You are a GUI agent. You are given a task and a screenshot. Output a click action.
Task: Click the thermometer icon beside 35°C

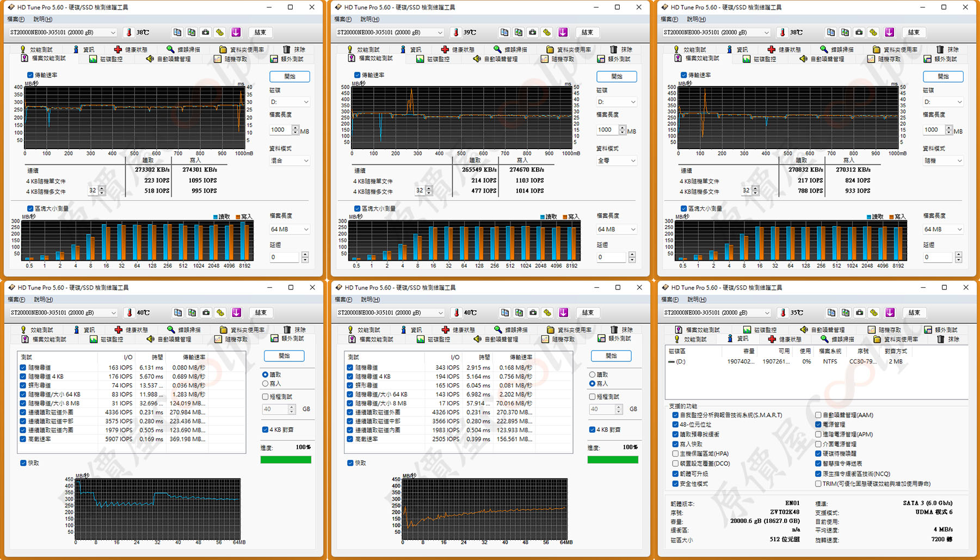784,312
